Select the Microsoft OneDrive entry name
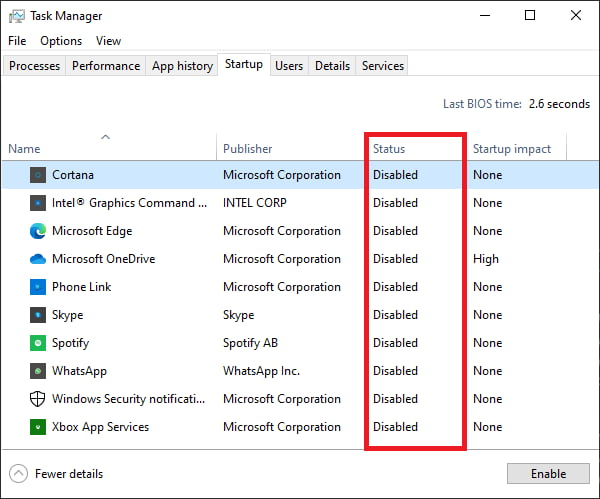This screenshot has width=600, height=499. 104,259
